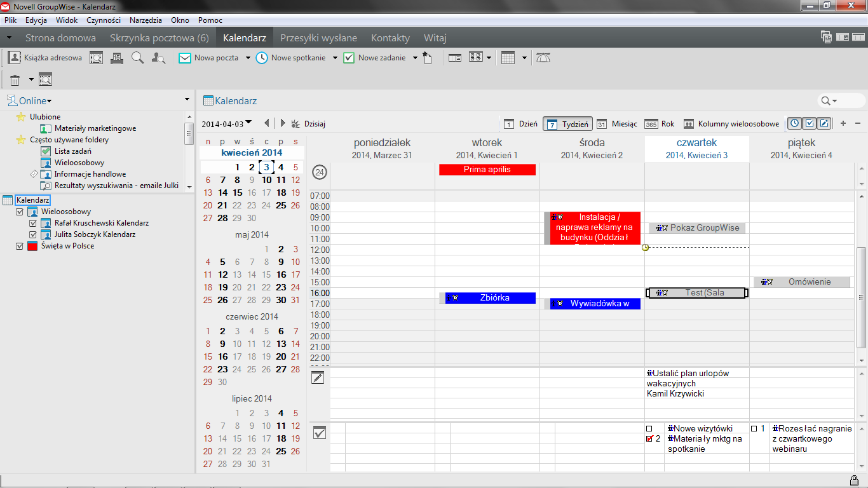Zoom out calendar with the minus icon
The image size is (868, 488).
(857, 123)
